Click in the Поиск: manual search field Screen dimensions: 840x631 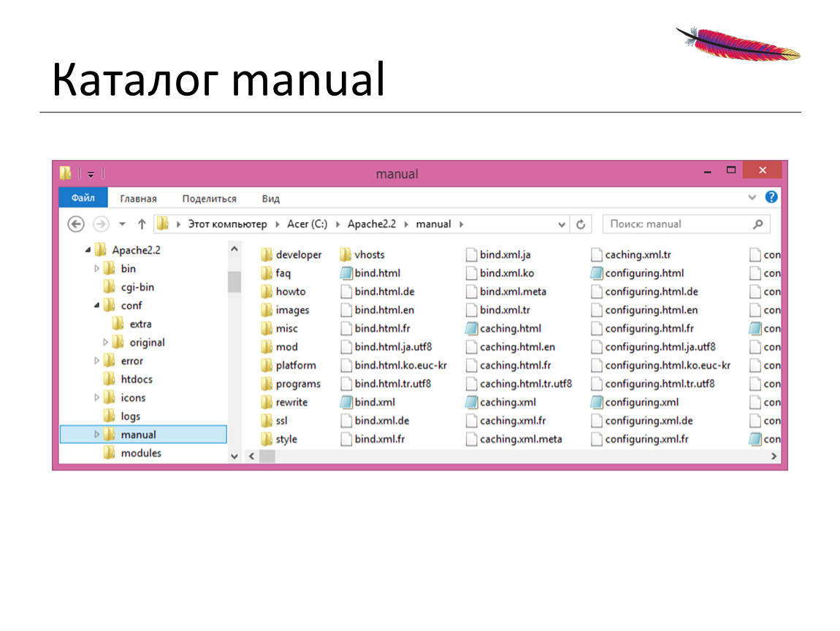[676, 224]
